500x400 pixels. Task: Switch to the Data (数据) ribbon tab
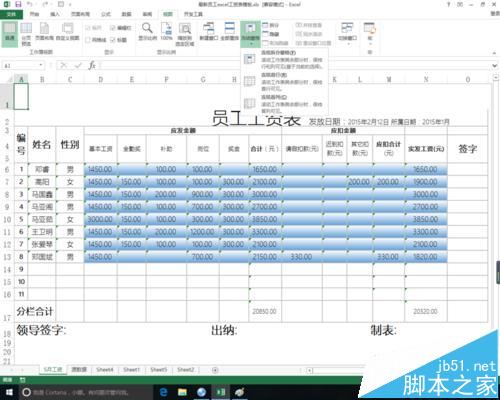point(126,14)
